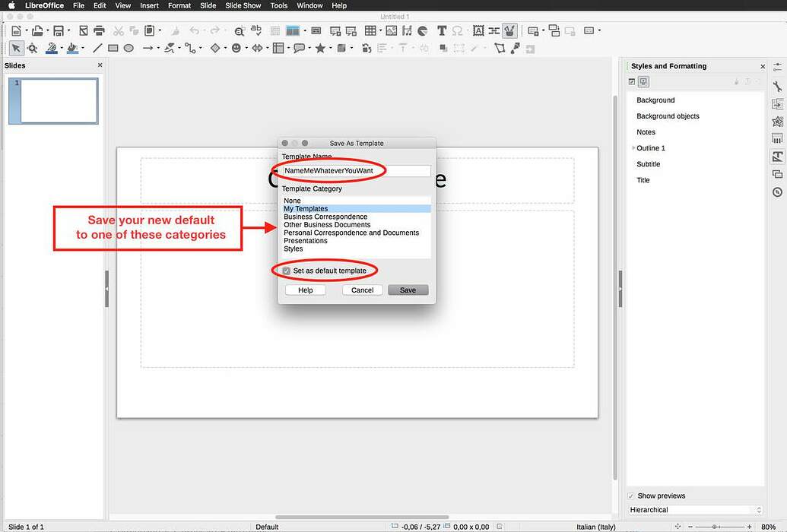The height and width of the screenshot is (532, 787).
Task: Open the New document dropdown arrow
Action: (27, 30)
